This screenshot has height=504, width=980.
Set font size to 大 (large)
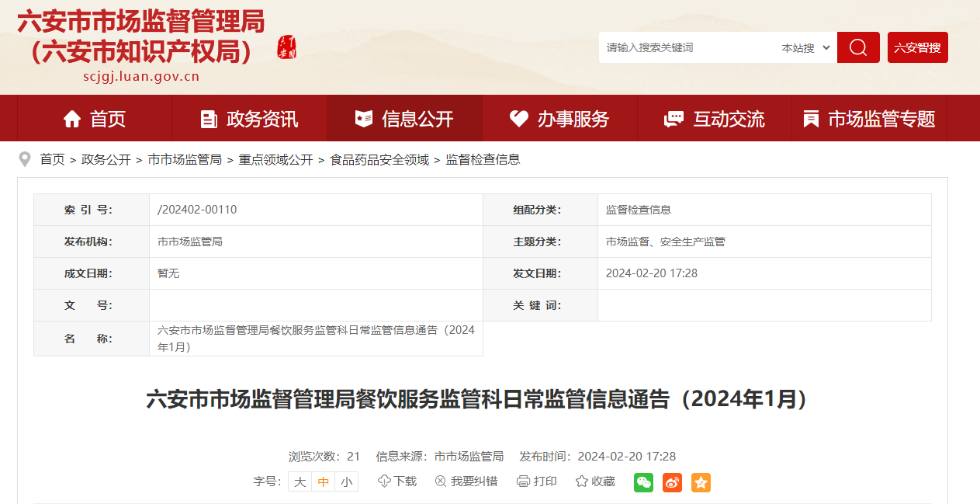tap(300, 481)
